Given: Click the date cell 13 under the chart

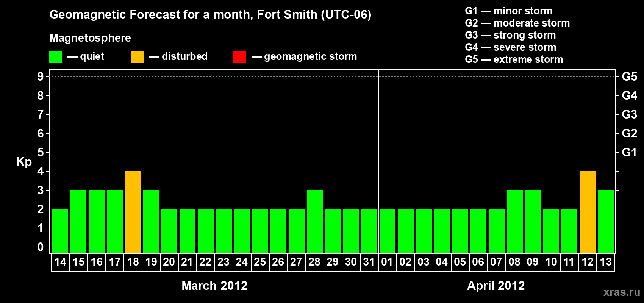Looking at the screenshot, I should (x=606, y=262).
